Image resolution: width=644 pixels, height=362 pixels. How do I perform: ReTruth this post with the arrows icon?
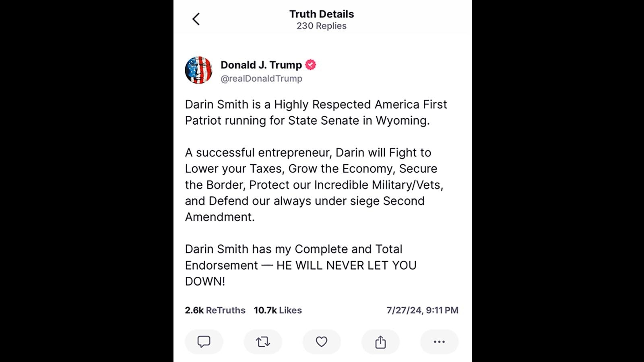click(263, 342)
